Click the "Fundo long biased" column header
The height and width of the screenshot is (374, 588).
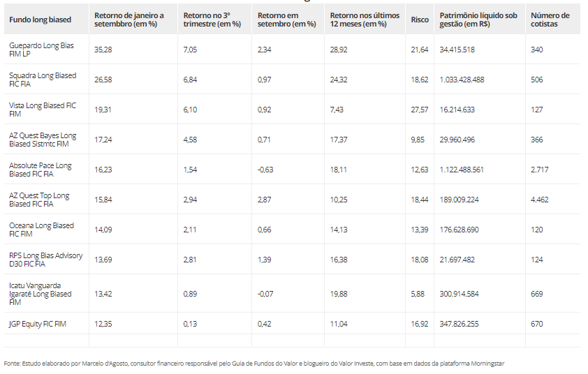pyautogui.click(x=41, y=20)
